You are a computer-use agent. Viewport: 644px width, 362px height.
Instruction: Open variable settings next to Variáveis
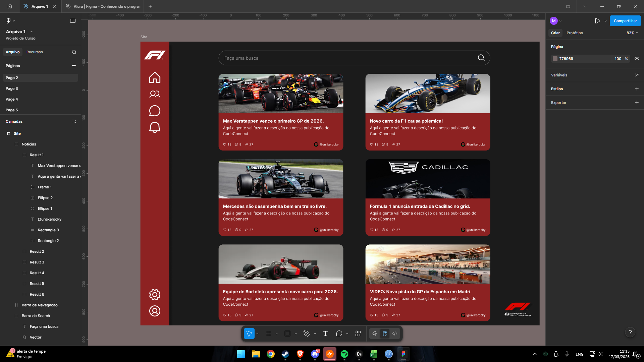637,75
